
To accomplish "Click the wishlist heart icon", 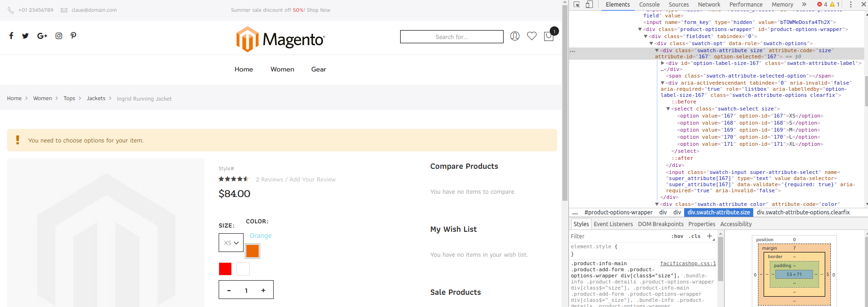I will [x=532, y=36].
